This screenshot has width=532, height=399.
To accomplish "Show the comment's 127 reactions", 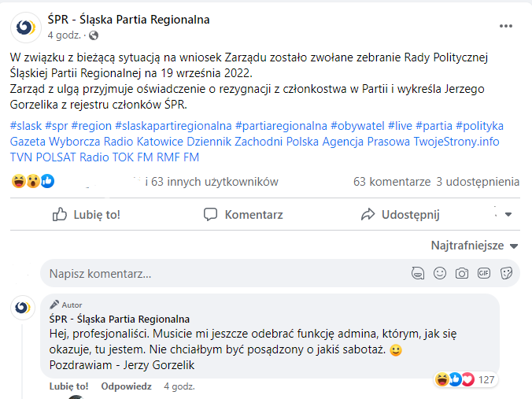I will tap(466, 380).
